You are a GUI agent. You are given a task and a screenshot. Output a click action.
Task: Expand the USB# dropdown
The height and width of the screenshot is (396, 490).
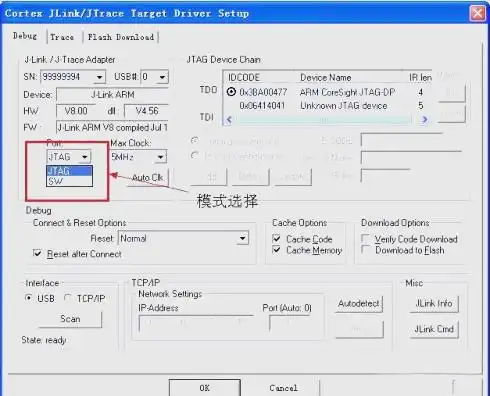pos(162,77)
